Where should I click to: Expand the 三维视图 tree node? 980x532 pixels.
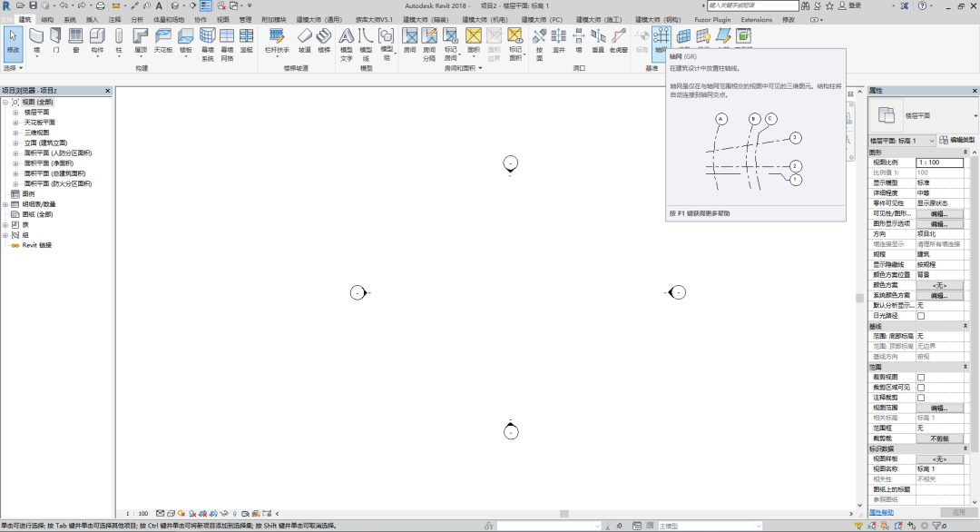(15, 133)
